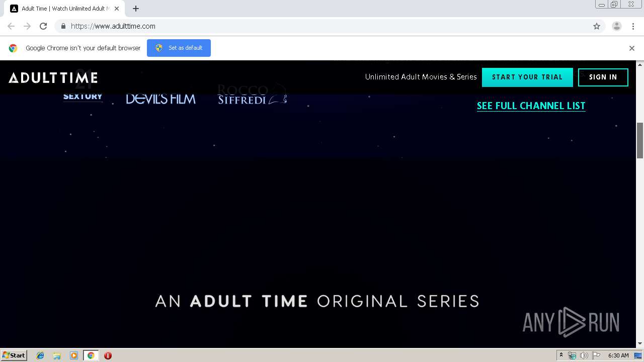Open Action Center flag icon
The width and height of the screenshot is (644, 362).
pos(596,355)
